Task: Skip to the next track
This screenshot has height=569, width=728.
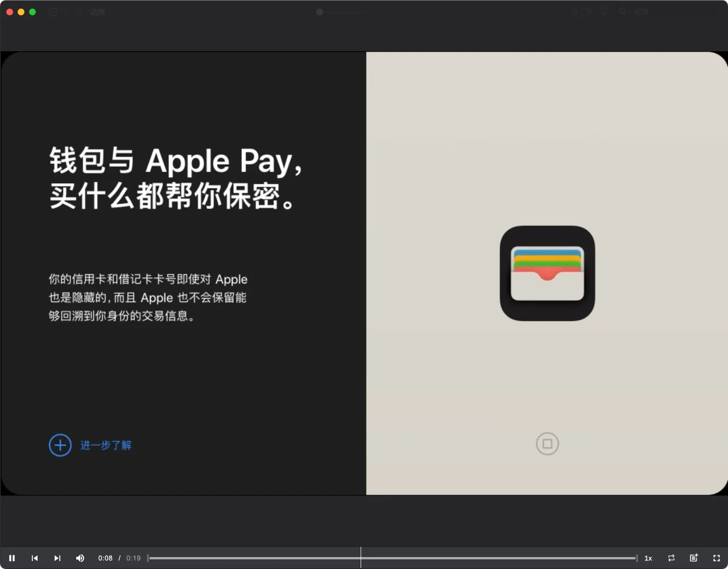Action: pos(57,558)
